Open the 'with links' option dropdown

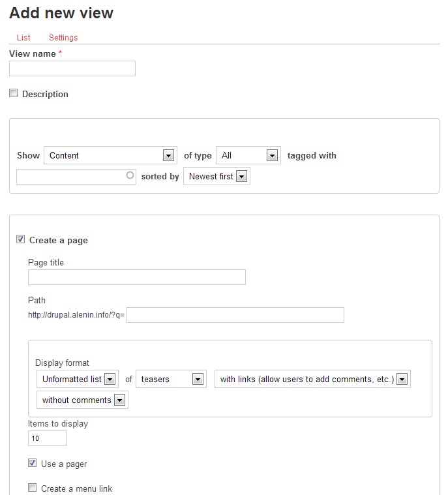312,379
